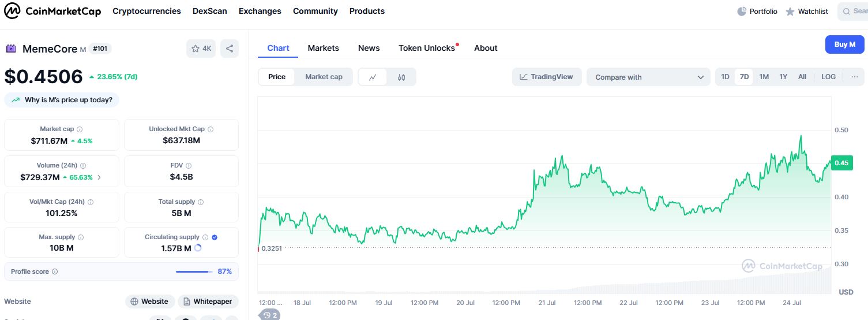Click the circulating supply progress ring
Viewport: 868px width, 320px height.
(198, 248)
